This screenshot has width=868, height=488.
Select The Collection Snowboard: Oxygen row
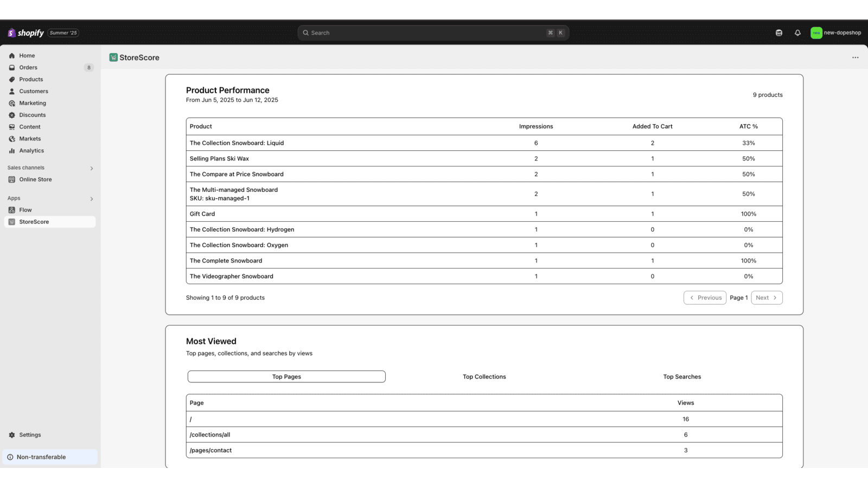pyautogui.click(x=484, y=245)
